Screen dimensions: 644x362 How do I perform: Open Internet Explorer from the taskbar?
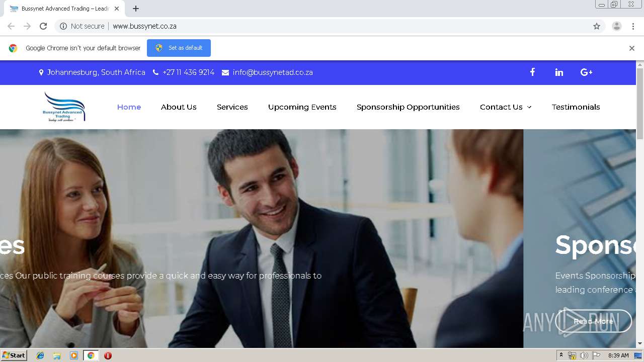(x=40, y=355)
